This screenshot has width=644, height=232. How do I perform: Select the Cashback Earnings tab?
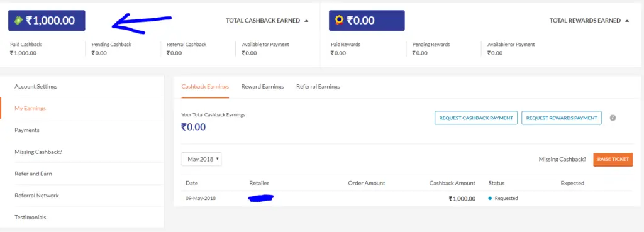click(x=205, y=87)
